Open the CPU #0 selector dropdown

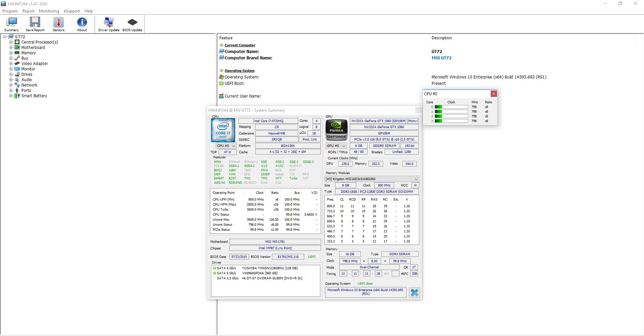click(x=226, y=146)
